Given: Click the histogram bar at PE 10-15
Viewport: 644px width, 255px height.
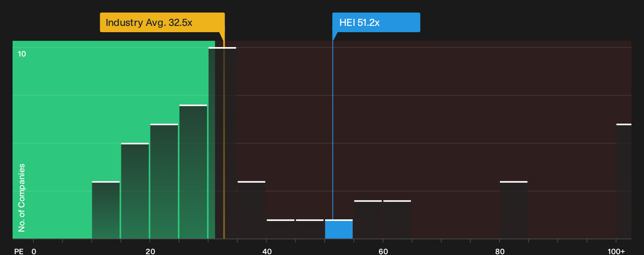Looking at the screenshot, I should [x=106, y=210].
